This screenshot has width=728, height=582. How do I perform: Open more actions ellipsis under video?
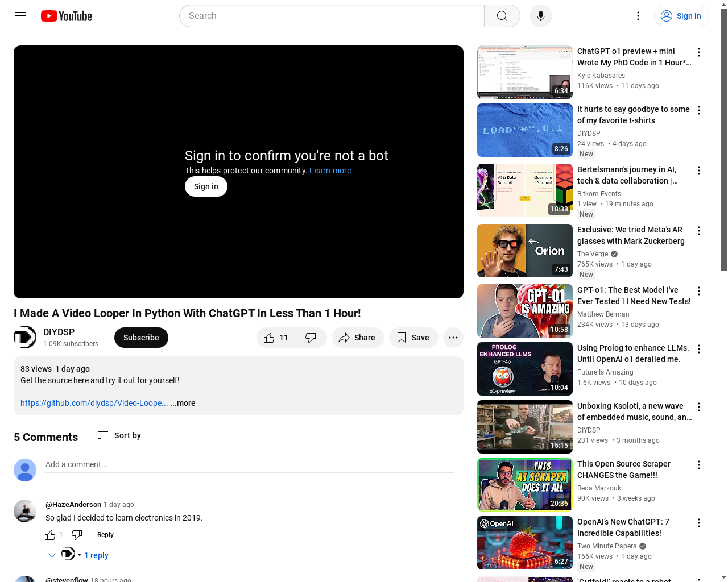point(453,338)
